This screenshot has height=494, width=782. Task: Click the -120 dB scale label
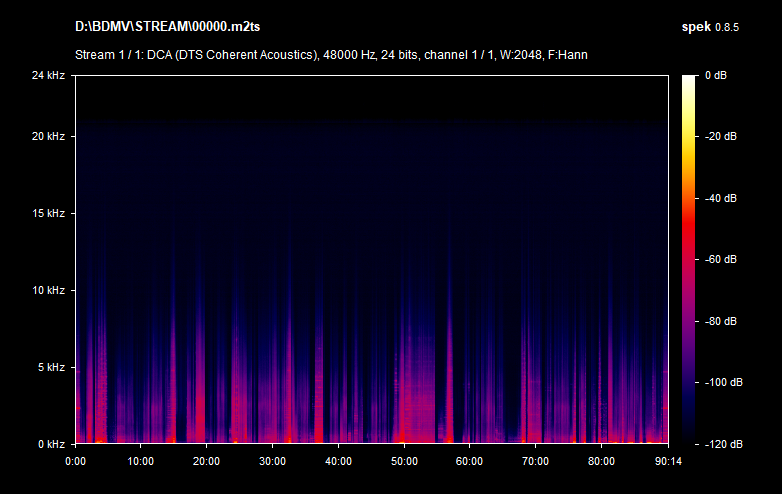click(721, 443)
